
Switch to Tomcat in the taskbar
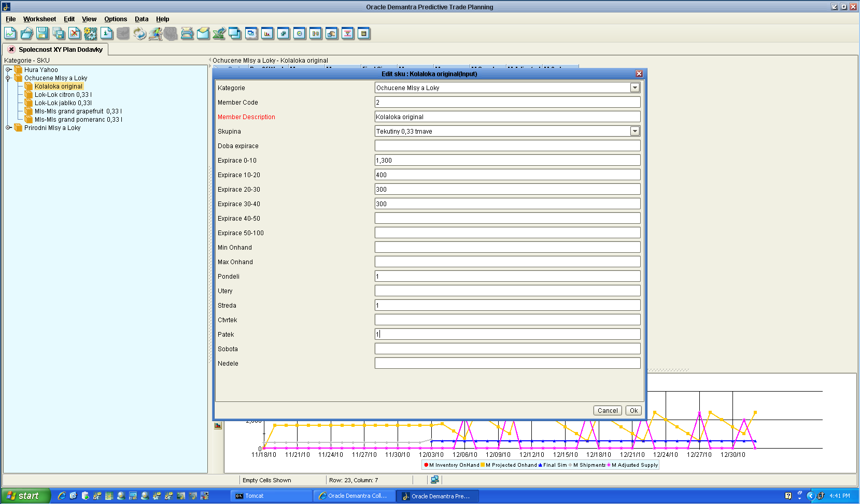tap(271, 496)
